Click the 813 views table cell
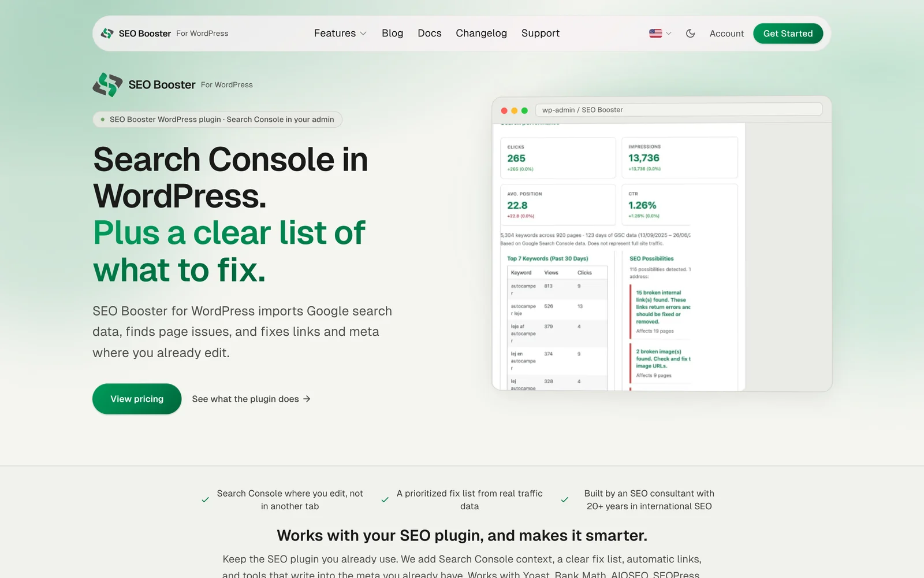 pyautogui.click(x=548, y=286)
